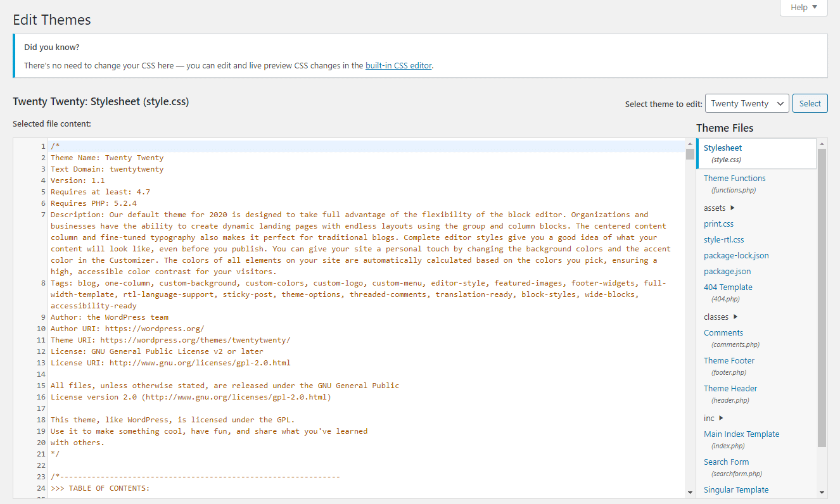Open the package-lock.json file
The image size is (840, 504).
coord(735,255)
